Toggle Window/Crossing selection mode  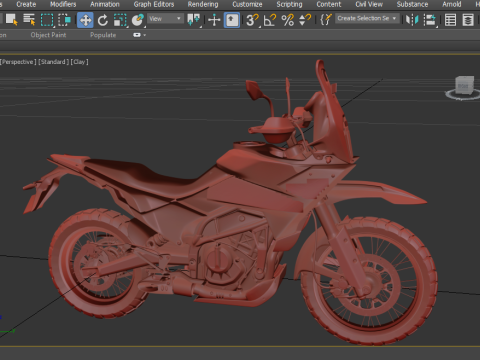(64, 20)
